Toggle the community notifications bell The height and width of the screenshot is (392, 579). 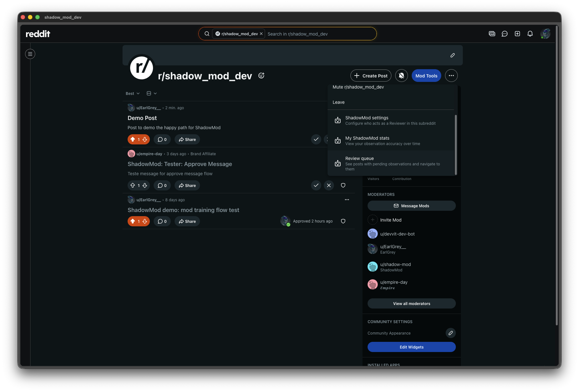(x=402, y=76)
